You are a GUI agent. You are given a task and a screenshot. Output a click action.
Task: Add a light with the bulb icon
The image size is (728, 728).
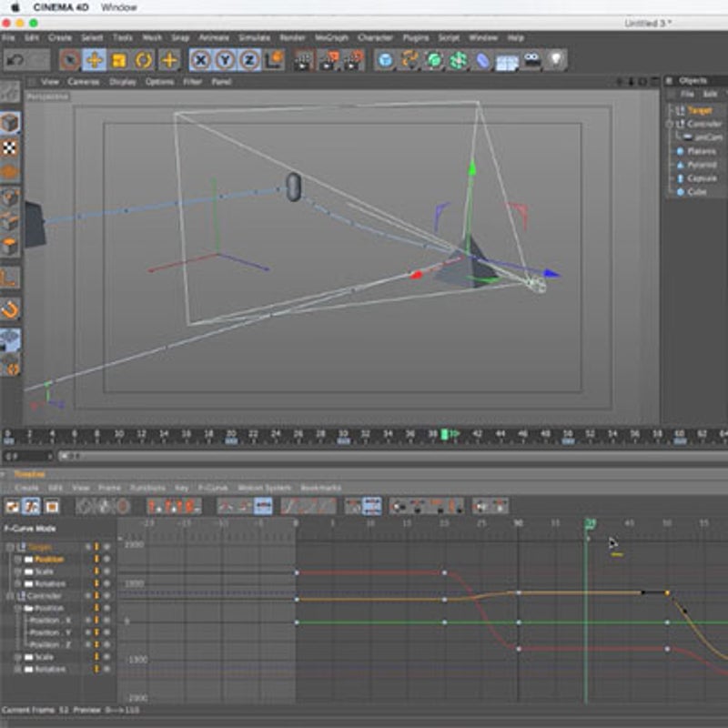555,60
